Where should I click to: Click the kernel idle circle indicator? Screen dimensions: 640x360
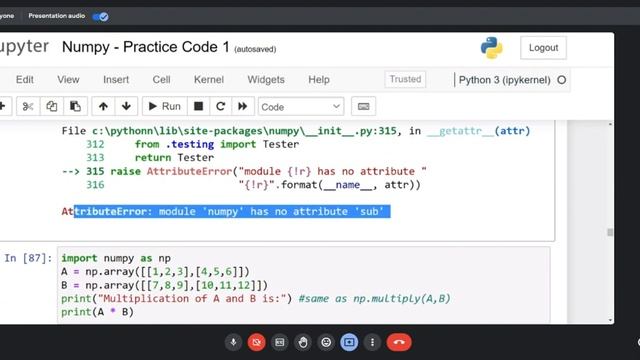(x=562, y=80)
